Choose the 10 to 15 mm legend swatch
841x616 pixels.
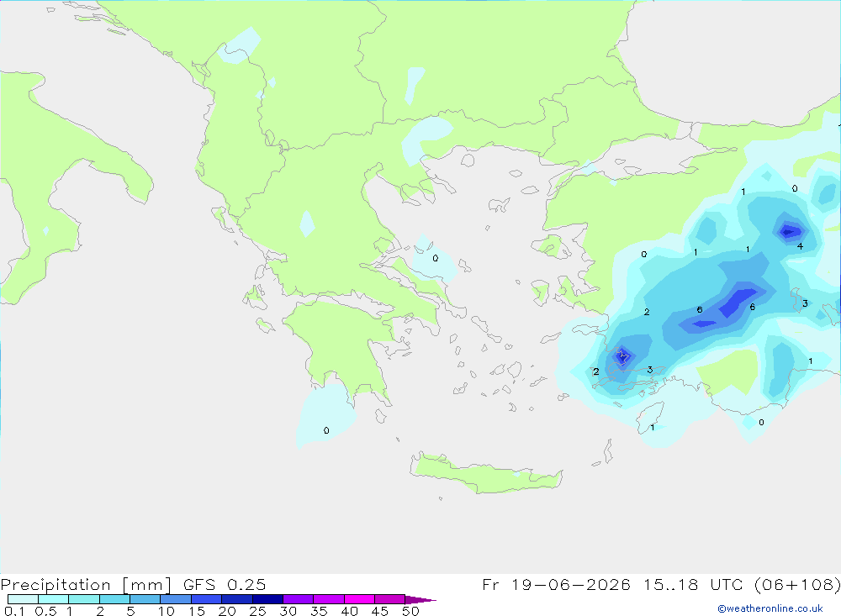(x=176, y=599)
